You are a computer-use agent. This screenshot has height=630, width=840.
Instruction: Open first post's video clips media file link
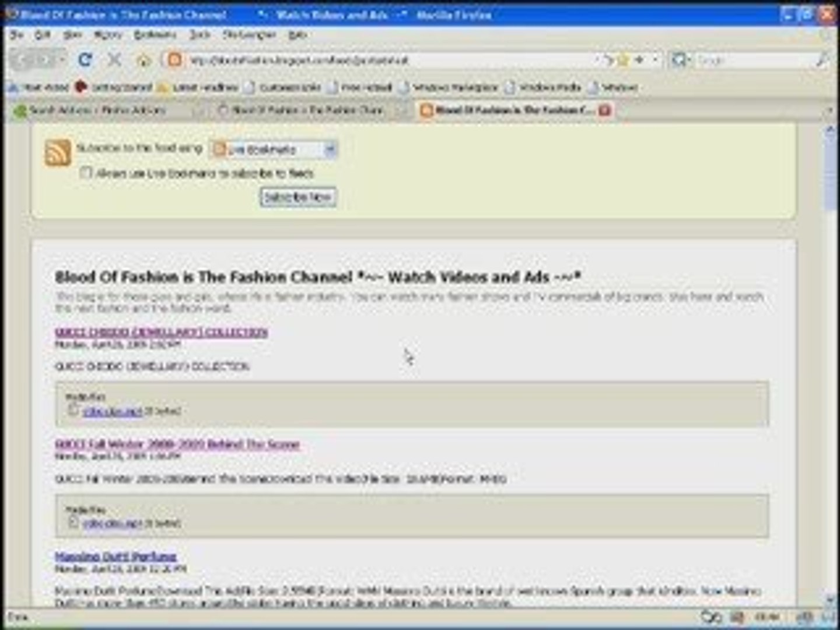pos(113,411)
